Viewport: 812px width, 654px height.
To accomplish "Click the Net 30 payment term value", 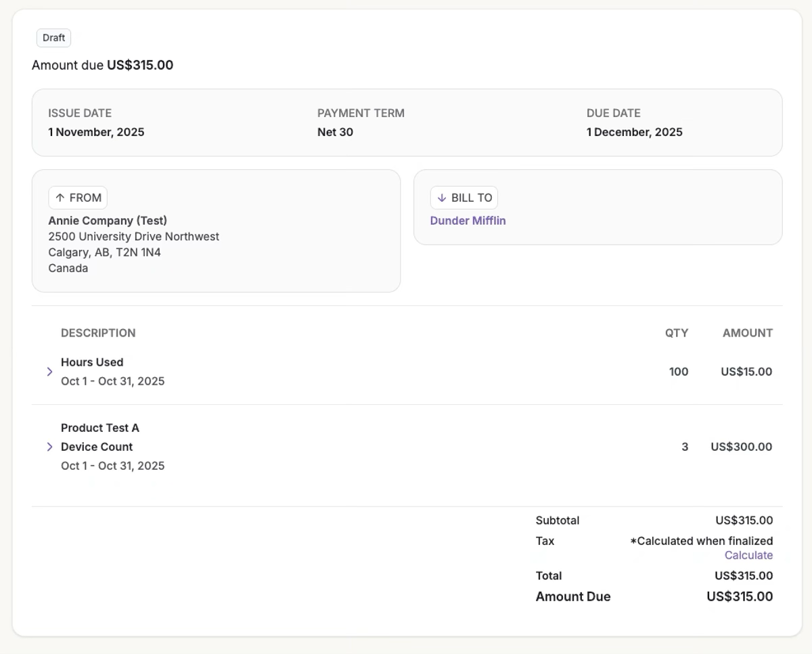I will coord(335,132).
